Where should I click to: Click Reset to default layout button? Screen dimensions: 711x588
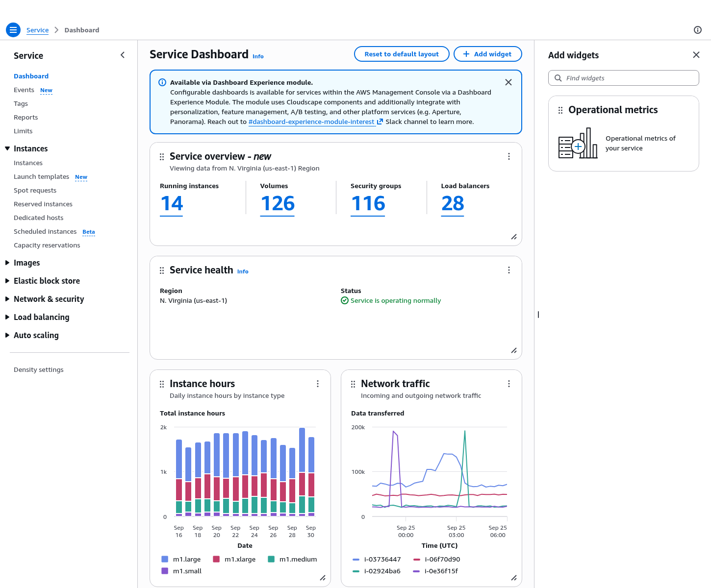pyautogui.click(x=402, y=54)
